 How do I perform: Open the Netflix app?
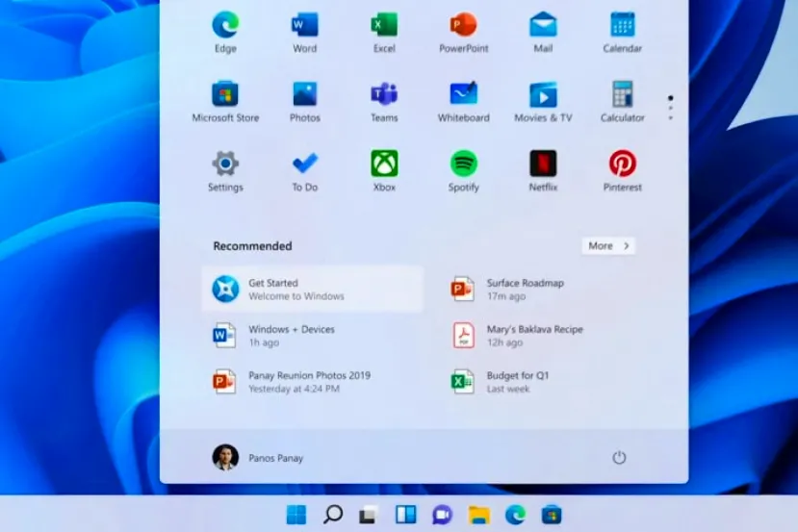pyautogui.click(x=543, y=171)
